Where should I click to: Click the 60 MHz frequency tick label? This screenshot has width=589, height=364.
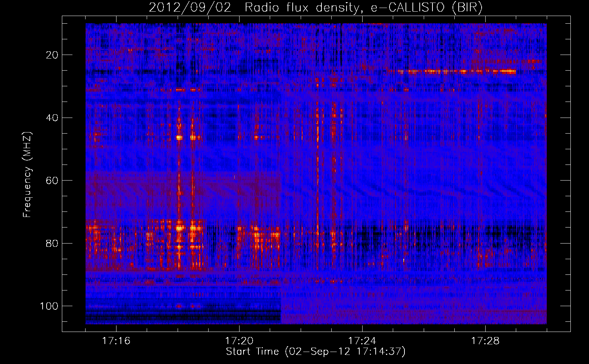coord(52,181)
